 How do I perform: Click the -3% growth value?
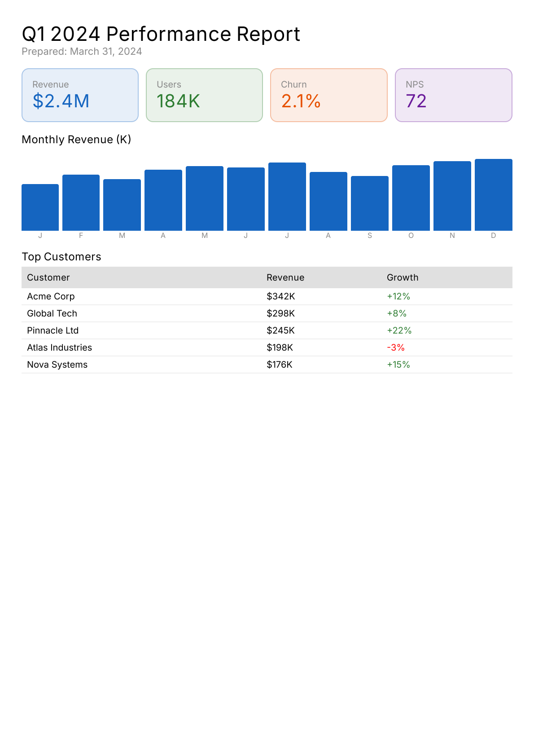tap(396, 347)
